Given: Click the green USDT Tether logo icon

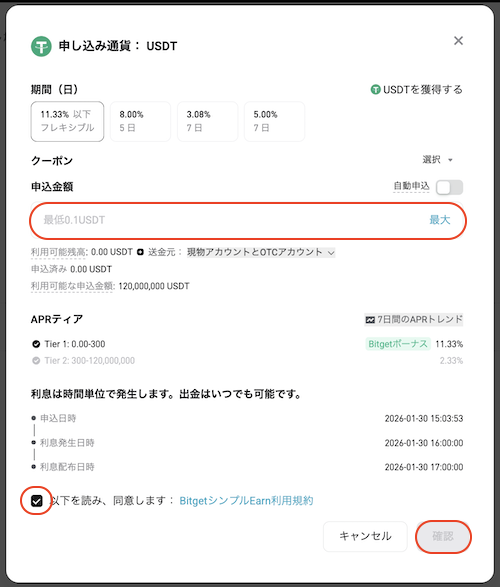Looking at the screenshot, I should click(x=41, y=46).
